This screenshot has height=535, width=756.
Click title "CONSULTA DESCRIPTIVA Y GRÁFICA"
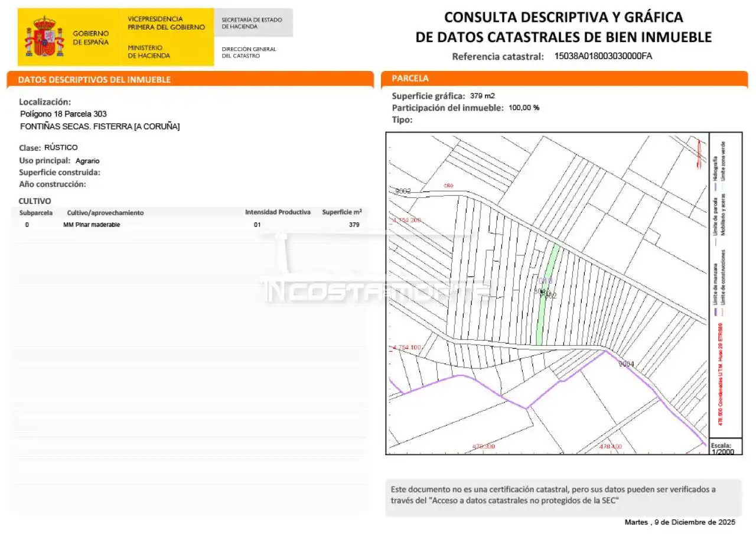(563, 17)
